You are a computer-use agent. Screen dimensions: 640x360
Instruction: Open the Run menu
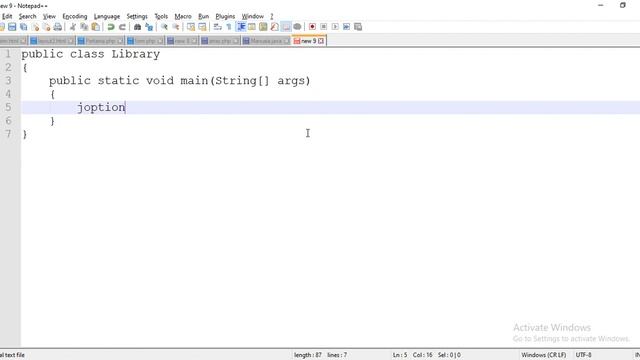tap(203, 16)
